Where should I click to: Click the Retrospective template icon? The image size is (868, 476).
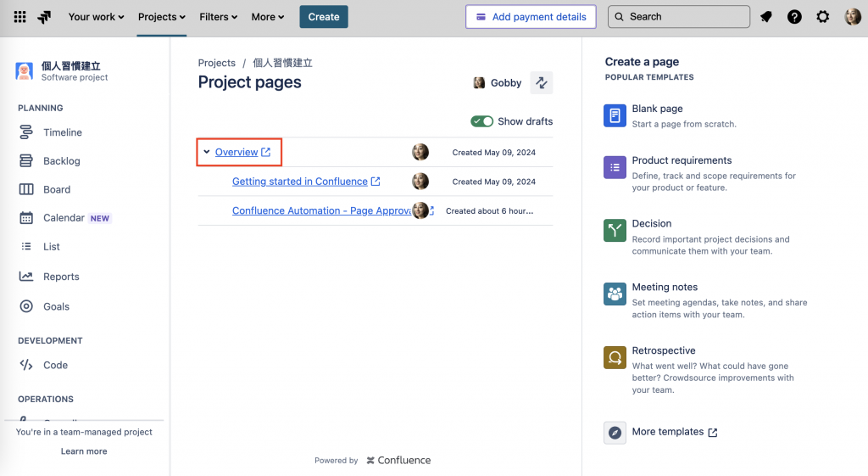coord(615,357)
